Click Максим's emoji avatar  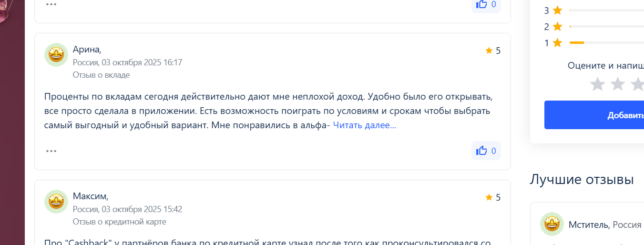[56, 202]
